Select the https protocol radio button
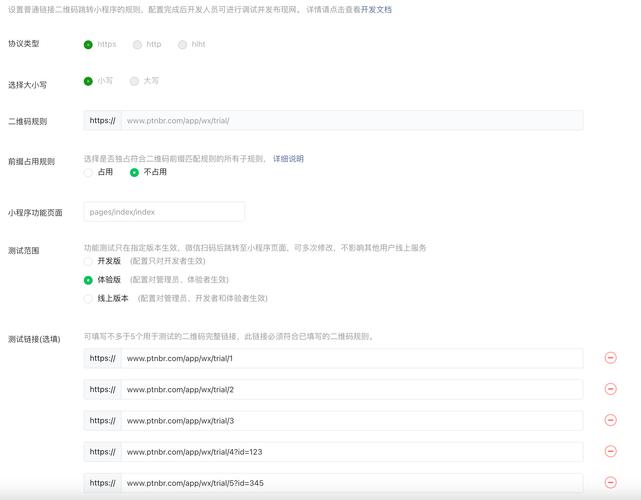Viewport: 641px width, 500px height. tap(88, 45)
